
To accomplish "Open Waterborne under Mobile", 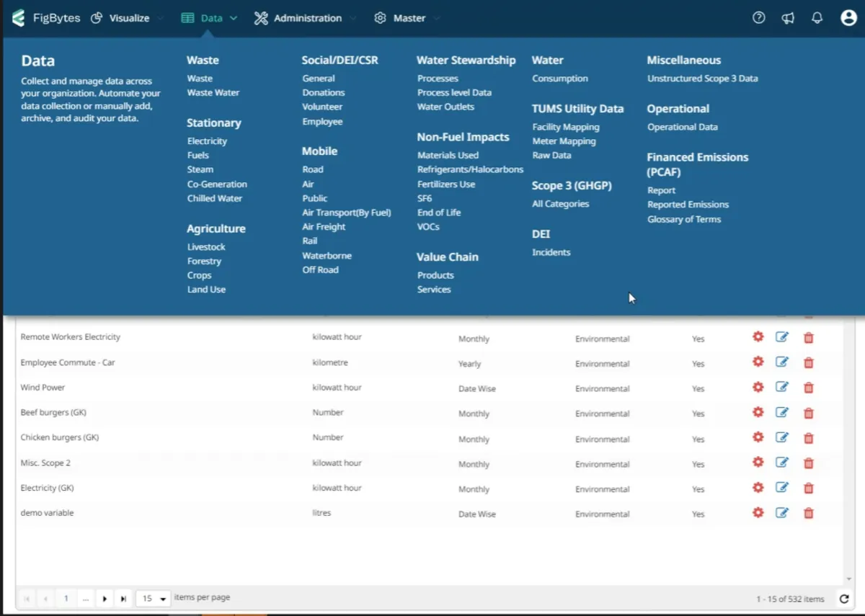I will pos(327,256).
